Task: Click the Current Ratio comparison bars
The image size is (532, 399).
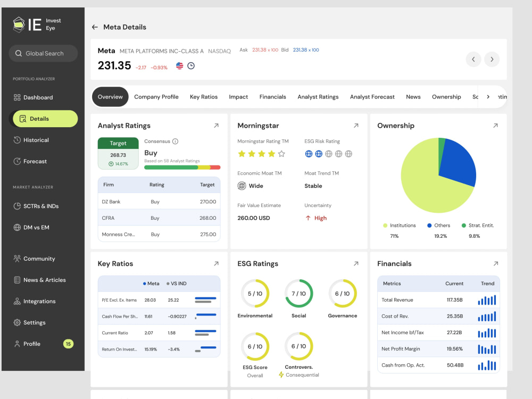Action: pos(205,333)
